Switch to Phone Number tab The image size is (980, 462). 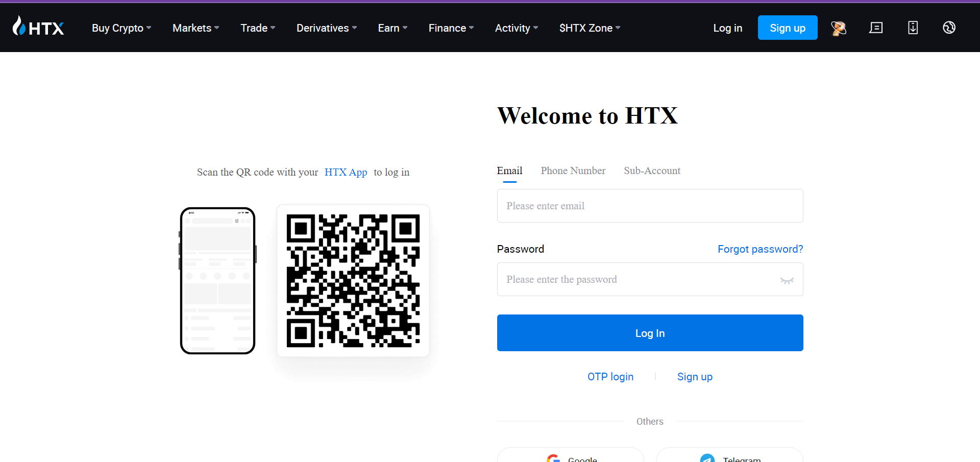coord(573,171)
